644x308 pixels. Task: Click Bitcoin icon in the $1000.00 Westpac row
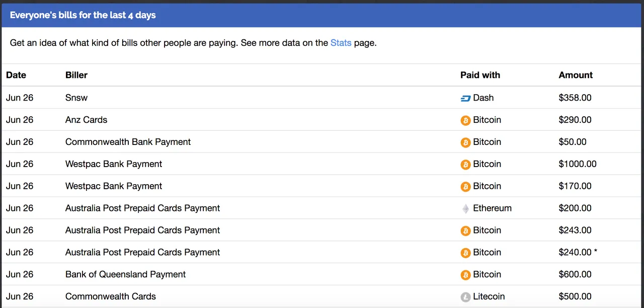tap(465, 165)
